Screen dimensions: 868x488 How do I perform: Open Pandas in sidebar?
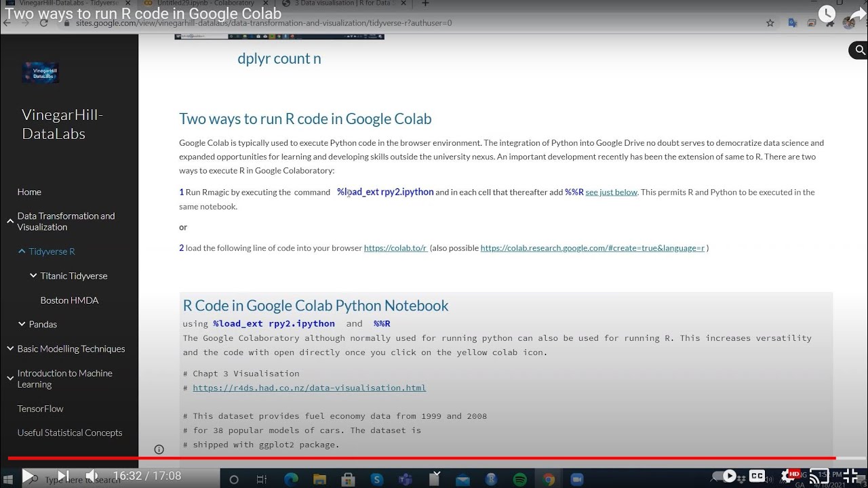click(x=43, y=324)
